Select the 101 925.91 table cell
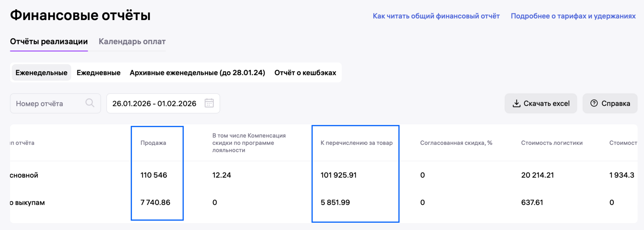Viewport: 644px width, 230px height. [338, 175]
